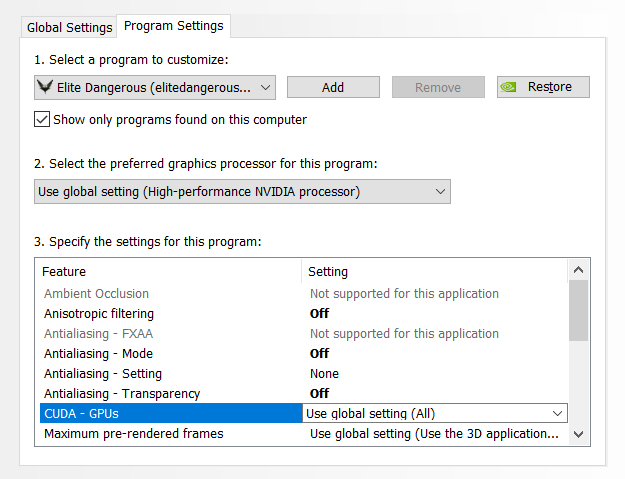This screenshot has height=479, width=625.
Task: Toggle Show only programs found checkbox
Action: pyautogui.click(x=42, y=120)
